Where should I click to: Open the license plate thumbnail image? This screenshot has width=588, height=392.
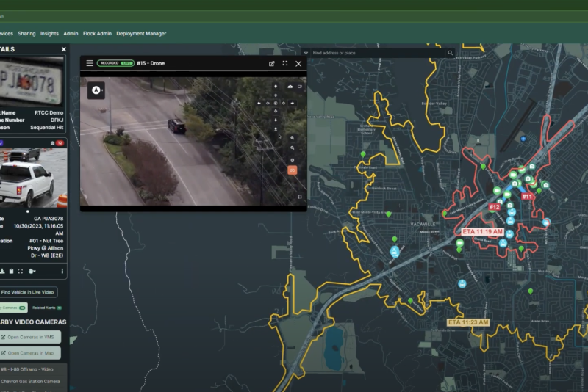point(32,81)
